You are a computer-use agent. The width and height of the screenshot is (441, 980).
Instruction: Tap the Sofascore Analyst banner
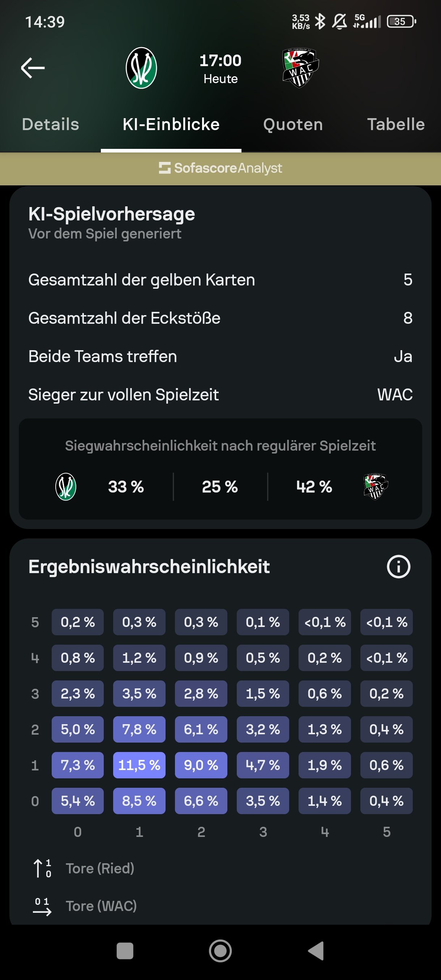pyautogui.click(x=220, y=168)
